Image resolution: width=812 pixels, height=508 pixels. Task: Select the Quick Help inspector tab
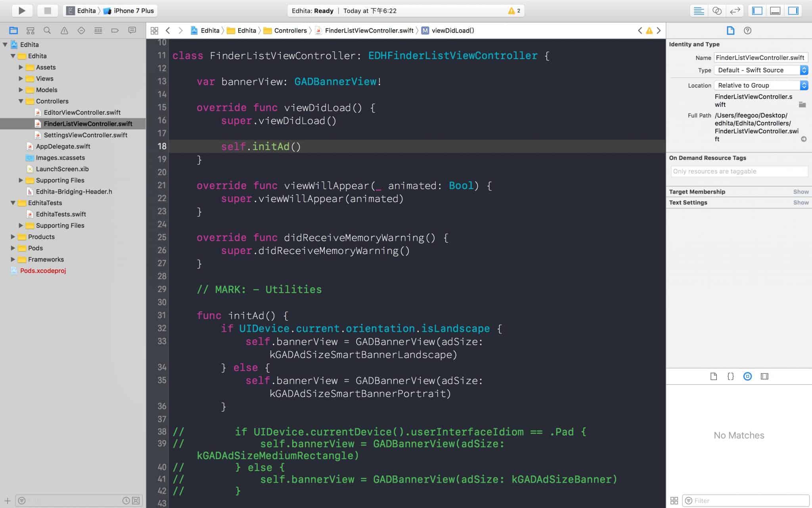[x=747, y=31]
